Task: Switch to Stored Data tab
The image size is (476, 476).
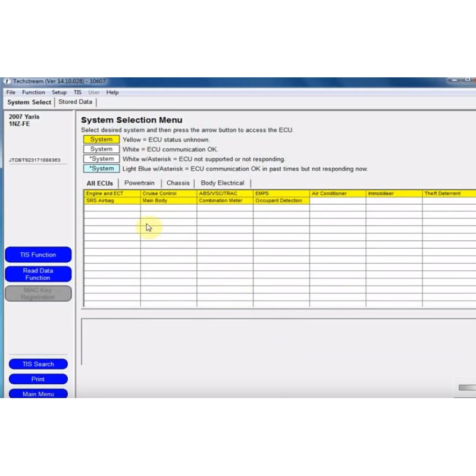Action: (x=76, y=102)
